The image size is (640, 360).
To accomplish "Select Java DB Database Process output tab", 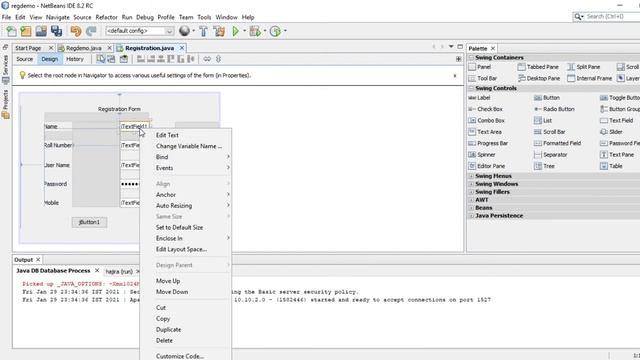I will point(53,271).
